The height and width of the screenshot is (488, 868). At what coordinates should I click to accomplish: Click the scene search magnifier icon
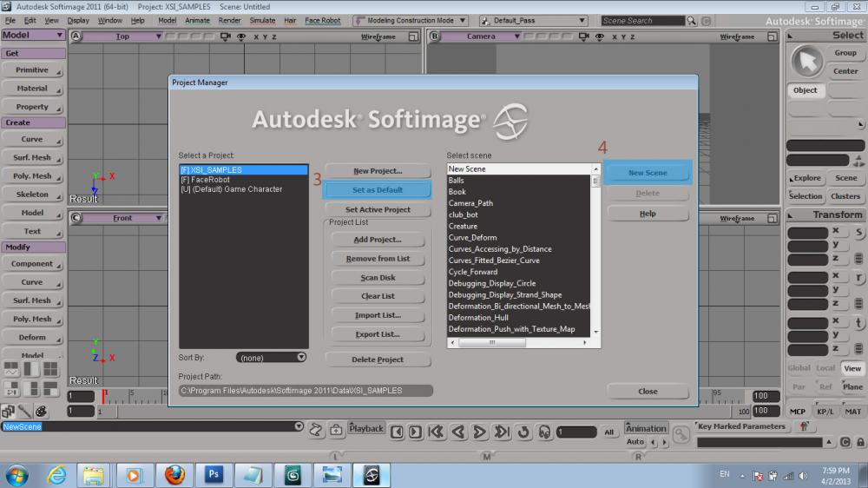(x=692, y=20)
